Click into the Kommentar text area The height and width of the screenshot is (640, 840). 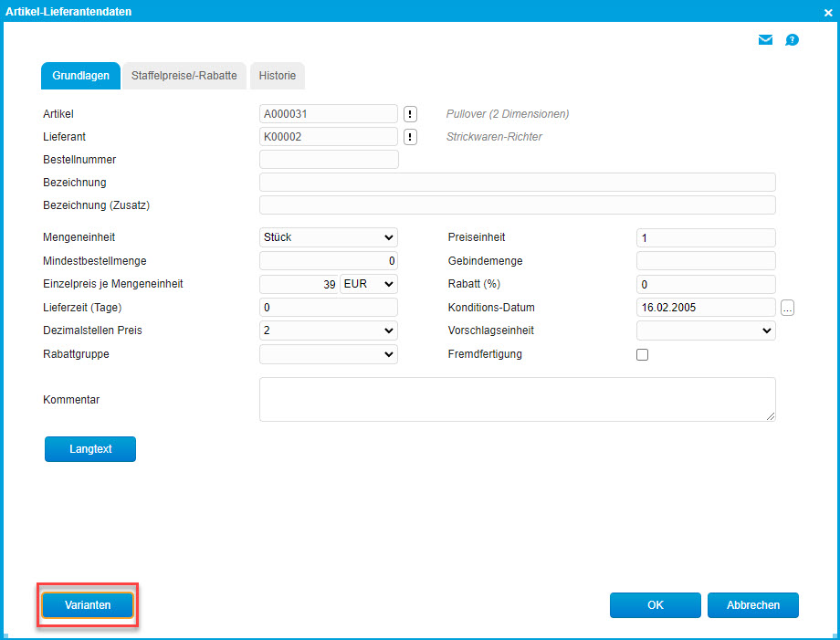517,399
